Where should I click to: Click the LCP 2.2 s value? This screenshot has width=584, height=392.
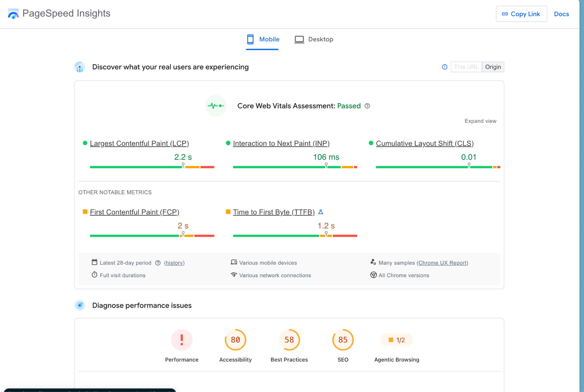pos(183,157)
